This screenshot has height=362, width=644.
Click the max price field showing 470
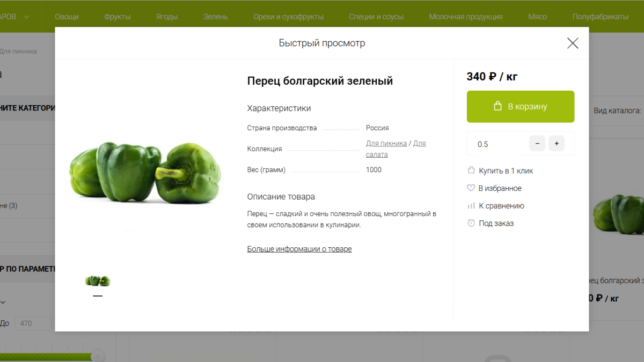(x=33, y=323)
